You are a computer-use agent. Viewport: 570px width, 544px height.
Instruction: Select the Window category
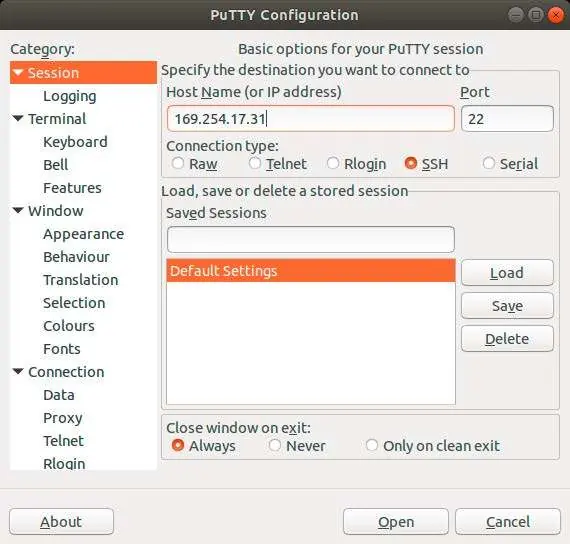tap(56, 211)
